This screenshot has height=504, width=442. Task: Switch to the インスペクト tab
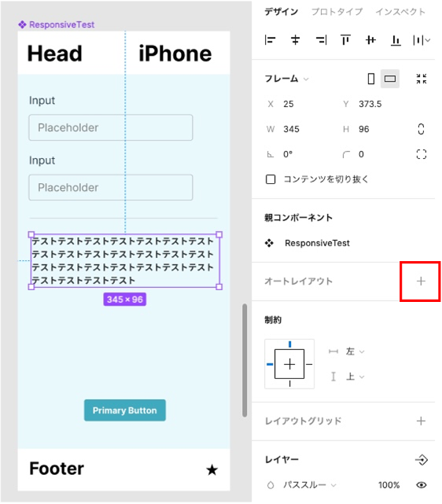point(400,12)
